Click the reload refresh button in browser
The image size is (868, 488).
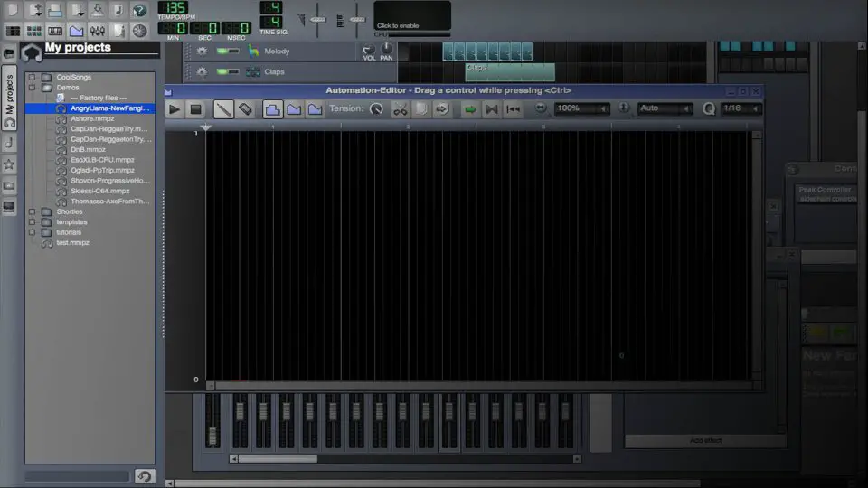click(145, 476)
